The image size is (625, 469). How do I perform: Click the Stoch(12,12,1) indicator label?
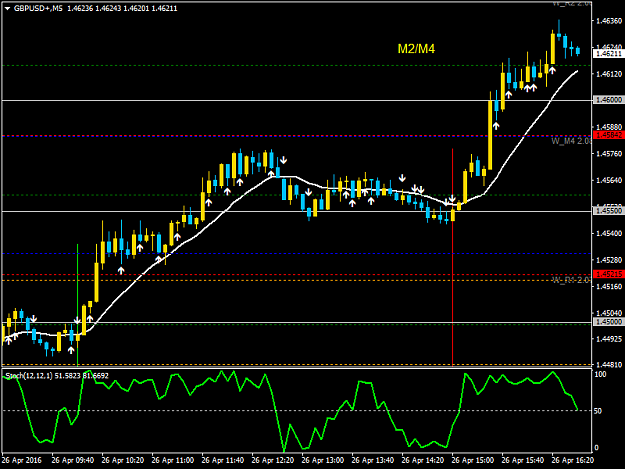pyautogui.click(x=29, y=376)
